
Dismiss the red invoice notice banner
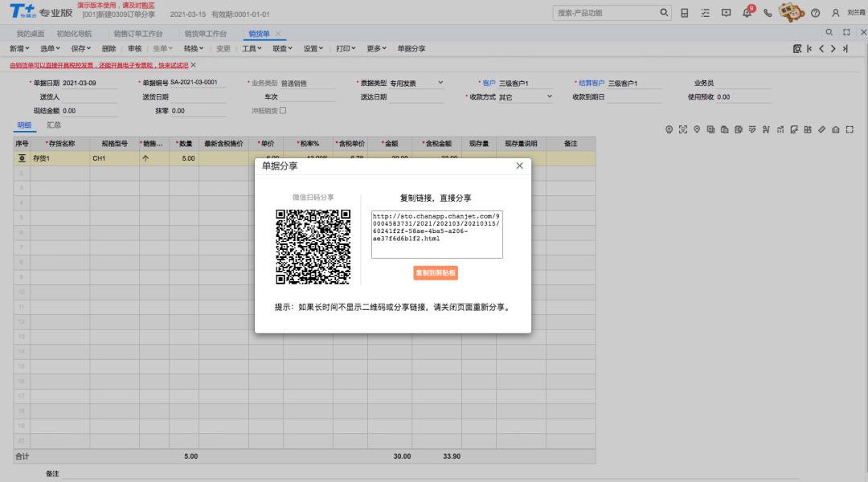click(193, 65)
